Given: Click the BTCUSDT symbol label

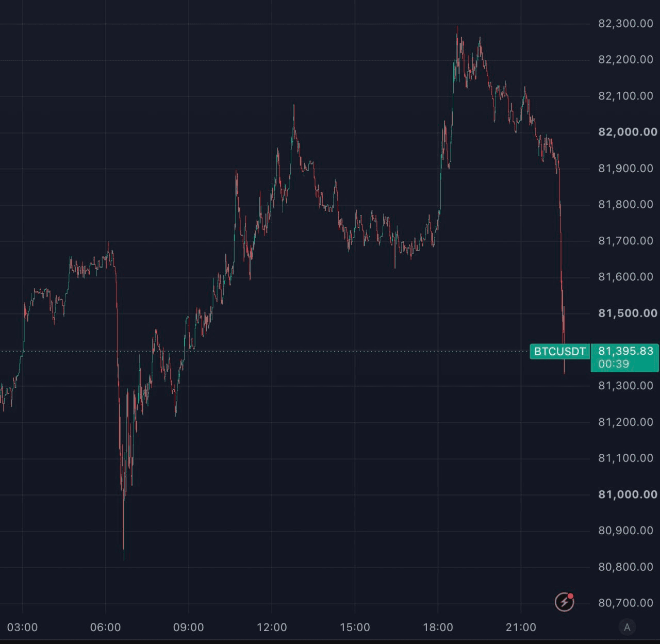Looking at the screenshot, I should click(559, 352).
